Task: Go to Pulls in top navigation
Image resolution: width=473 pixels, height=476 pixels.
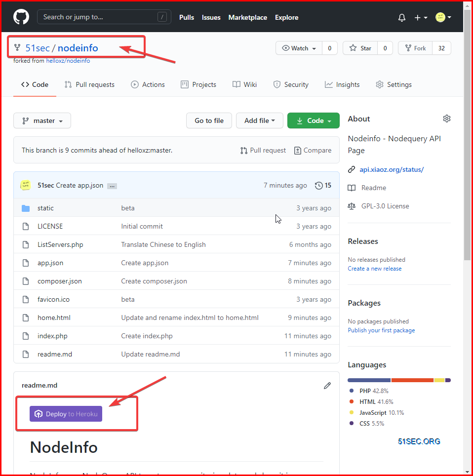Action: pos(187,18)
